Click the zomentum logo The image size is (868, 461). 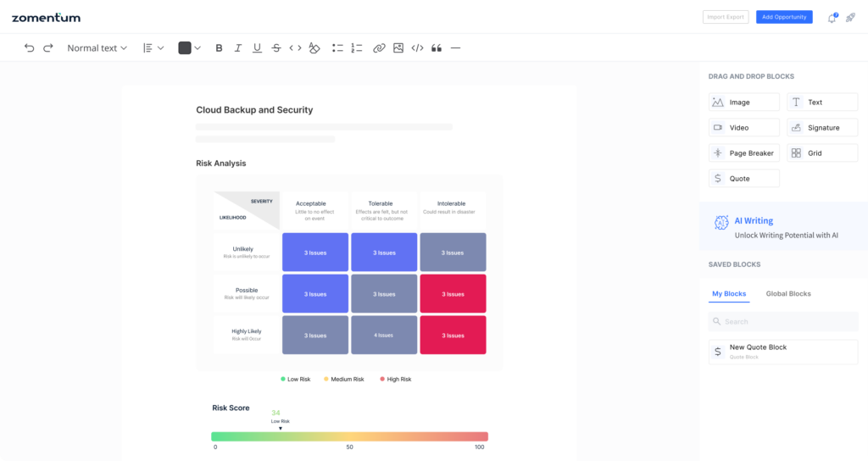click(x=46, y=18)
